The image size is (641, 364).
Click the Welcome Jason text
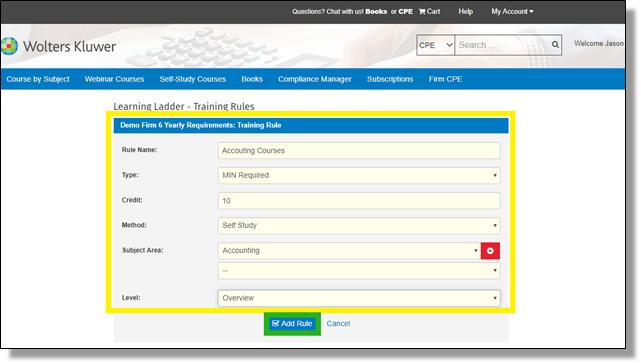tap(598, 43)
